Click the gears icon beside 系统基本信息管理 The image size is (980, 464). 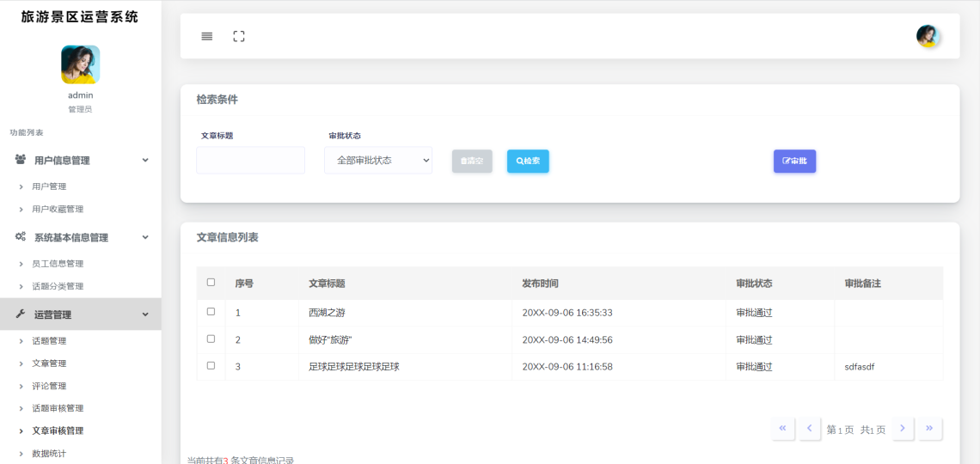pos(21,236)
